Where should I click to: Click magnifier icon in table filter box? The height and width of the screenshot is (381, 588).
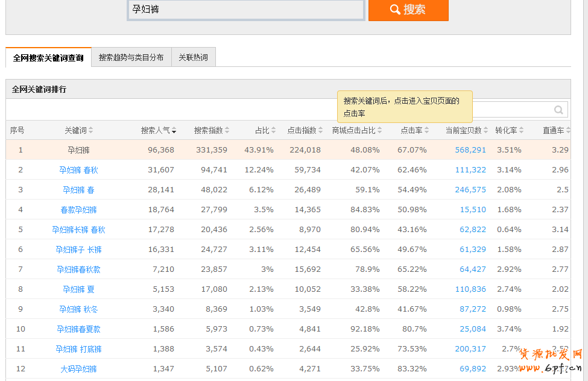tap(558, 110)
